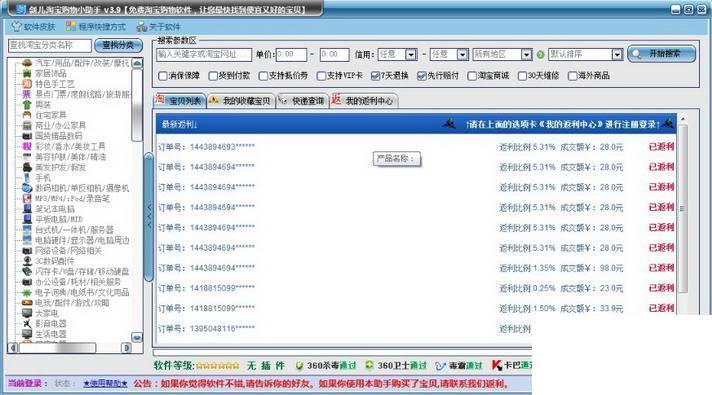The image size is (712, 395).
Task: Click the 台式机/一体机/服务器 icon
Action: (27, 230)
